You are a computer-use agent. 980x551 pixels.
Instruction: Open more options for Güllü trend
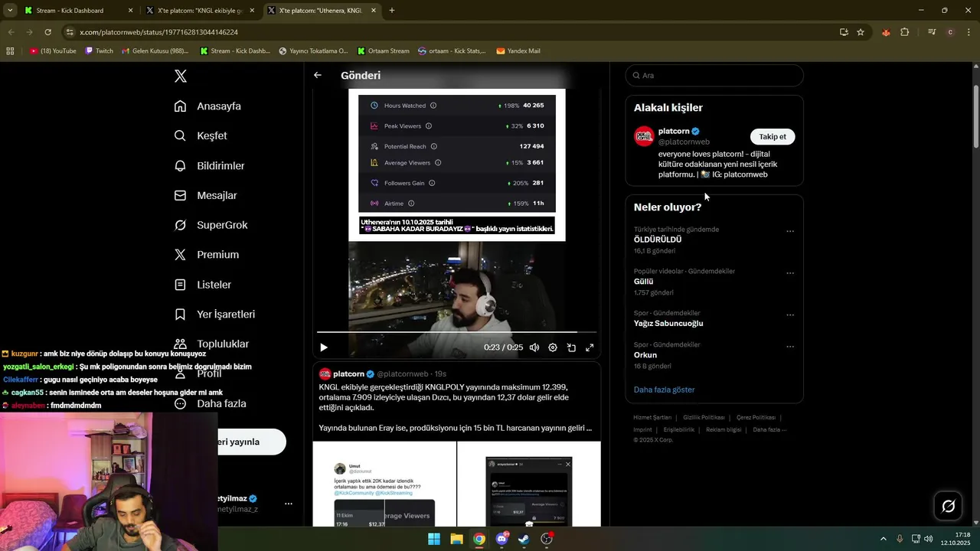point(790,273)
